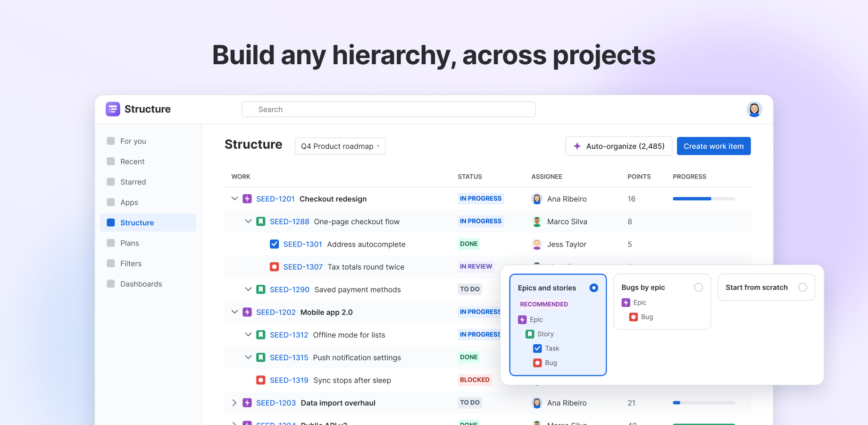The height and width of the screenshot is (425, 868).
Task: Select the Epics and stories radio option
Action: tap(594, 288)
